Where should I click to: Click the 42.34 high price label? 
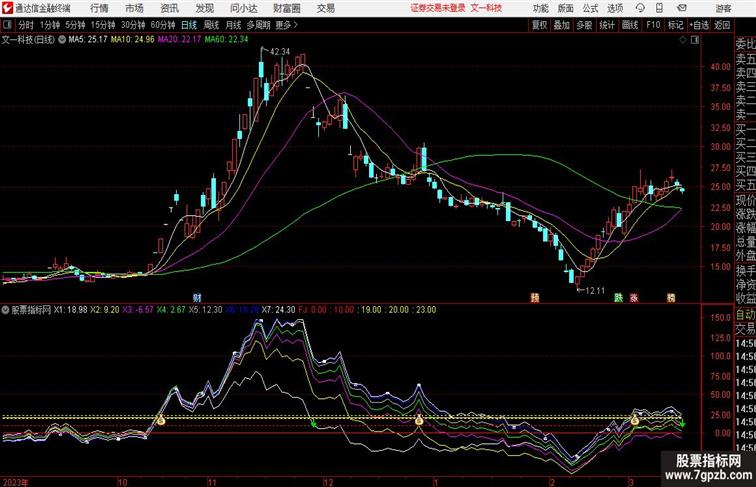280,52
